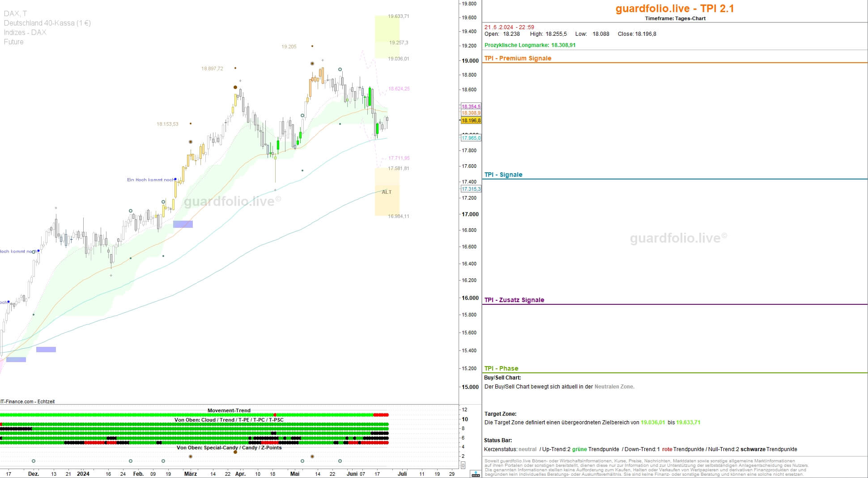
Task: Click the 'ALT' orange zone label
Action: point(387,192)
